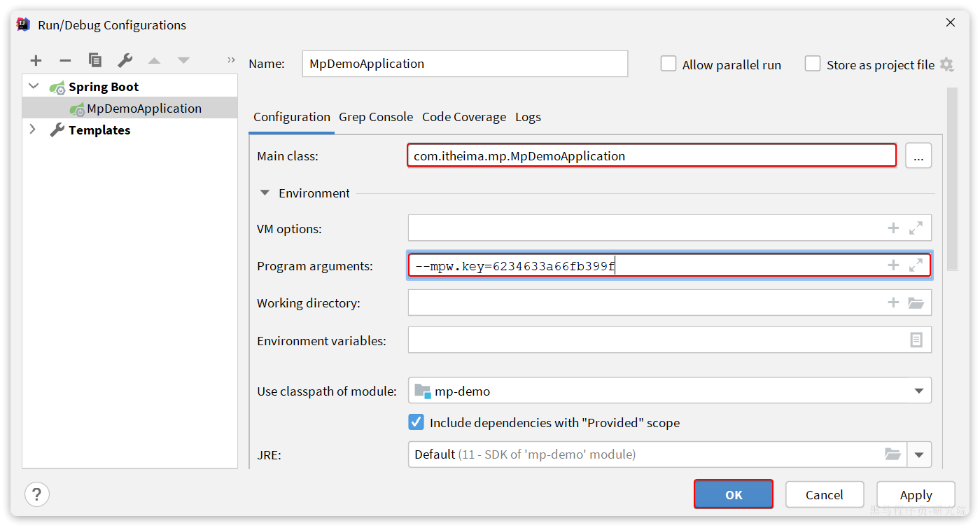Open environment variables editor icon

[916, 340]
